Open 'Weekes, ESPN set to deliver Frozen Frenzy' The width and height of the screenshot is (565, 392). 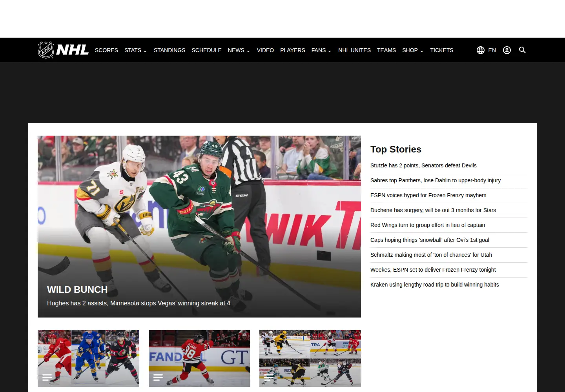433,270
